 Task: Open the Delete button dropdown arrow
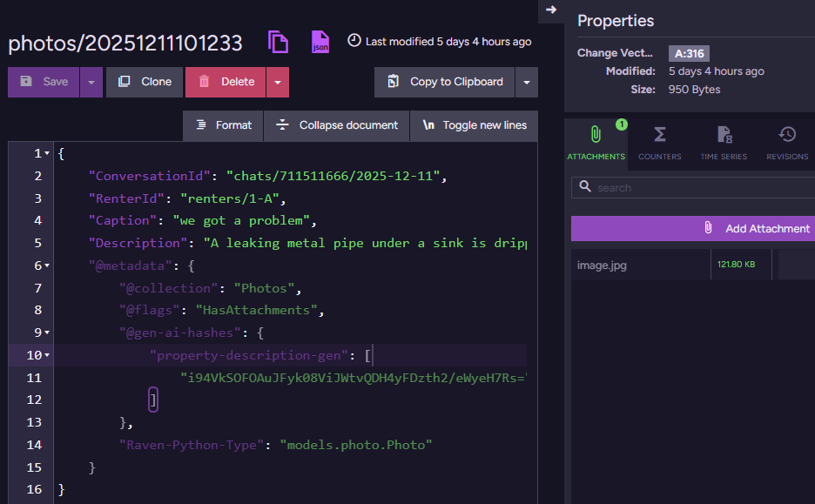pyautogui.click(x=277, y=82)
